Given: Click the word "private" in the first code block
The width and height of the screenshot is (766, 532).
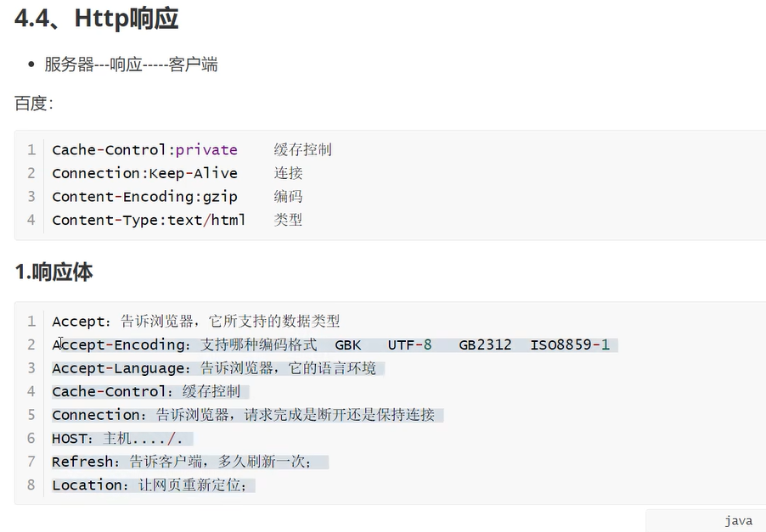Looking at the screenshot, I should pyautogui.click(x=206, y=150).
